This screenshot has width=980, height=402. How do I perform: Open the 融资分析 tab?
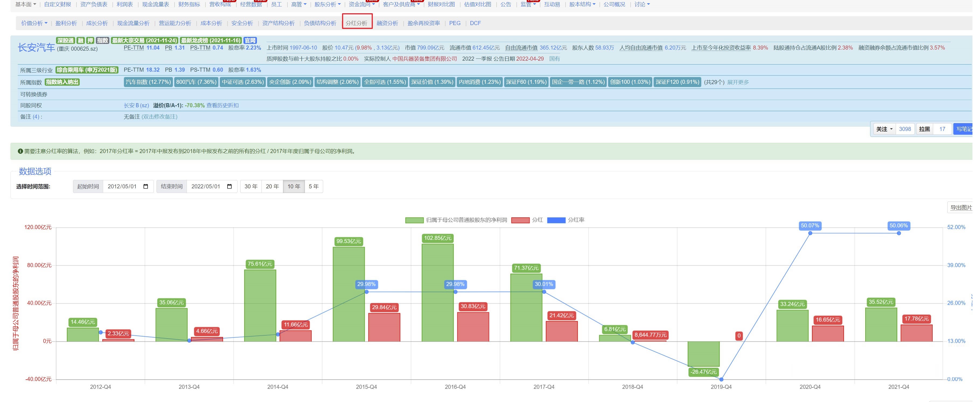click(x=387, y=23)
